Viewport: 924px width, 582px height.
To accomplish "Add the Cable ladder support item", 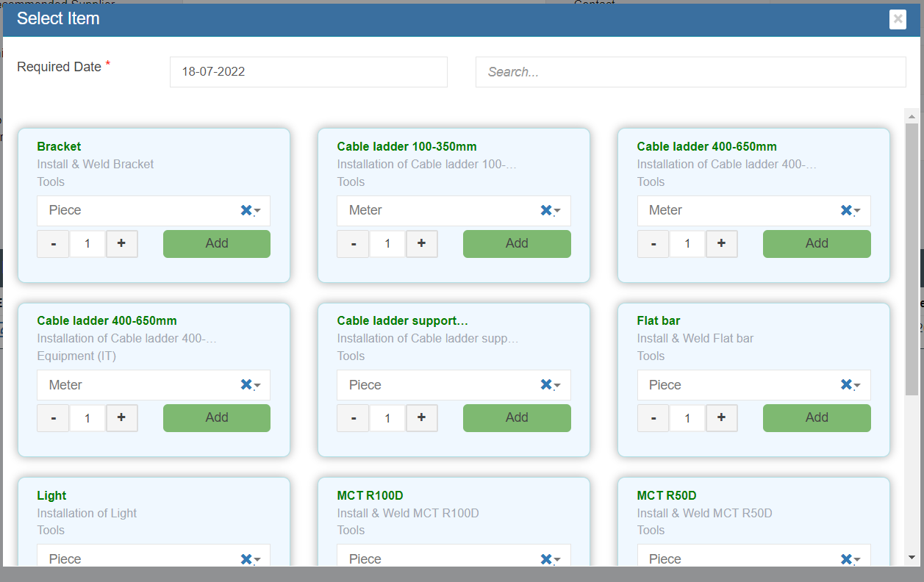I will point(517,417).
